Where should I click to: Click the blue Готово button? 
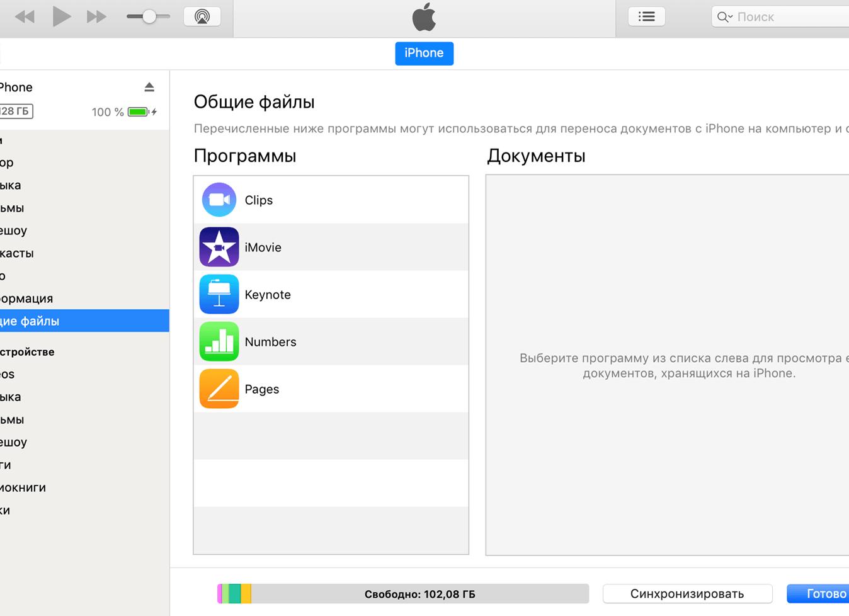tap(818, 594)
